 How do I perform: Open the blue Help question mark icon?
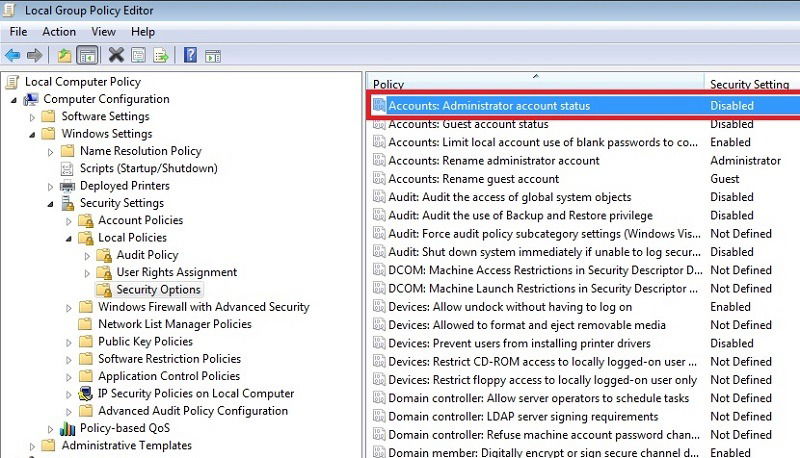click(190, 55)
